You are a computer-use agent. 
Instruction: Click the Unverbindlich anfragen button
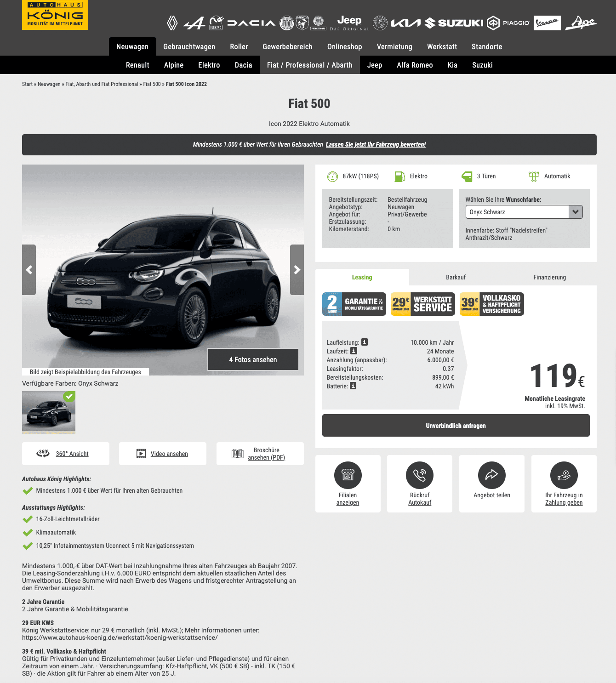[456, 426]
